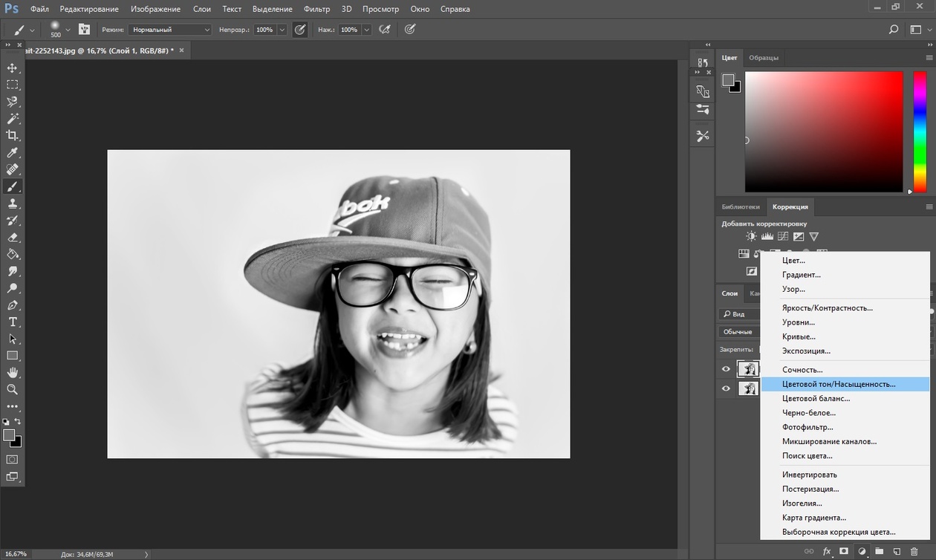Hide the top layer using eye icon
936x560 pixels.
[x=727, y=369]
